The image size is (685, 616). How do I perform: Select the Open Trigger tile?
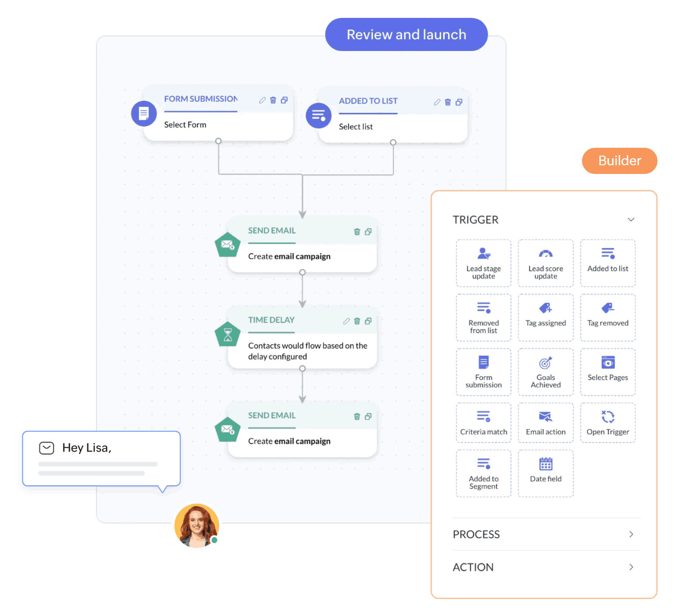pos(608,423)
